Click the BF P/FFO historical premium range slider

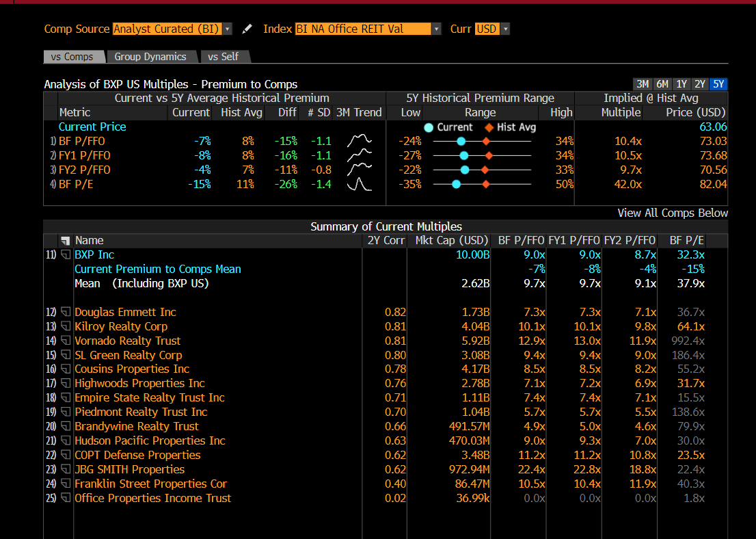point(482,141)
